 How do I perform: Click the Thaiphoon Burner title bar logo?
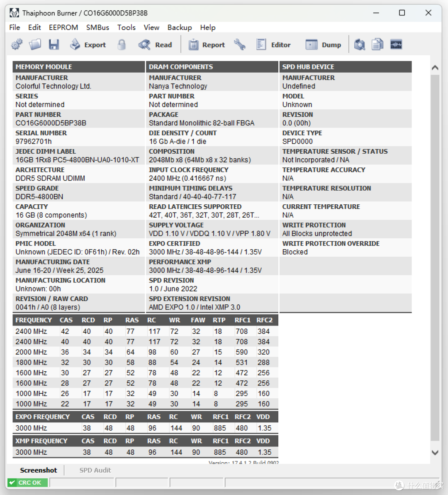coord(14,13)
